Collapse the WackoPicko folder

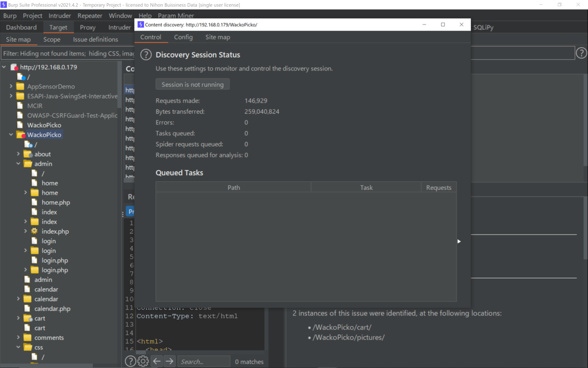(x=11, y=135)
